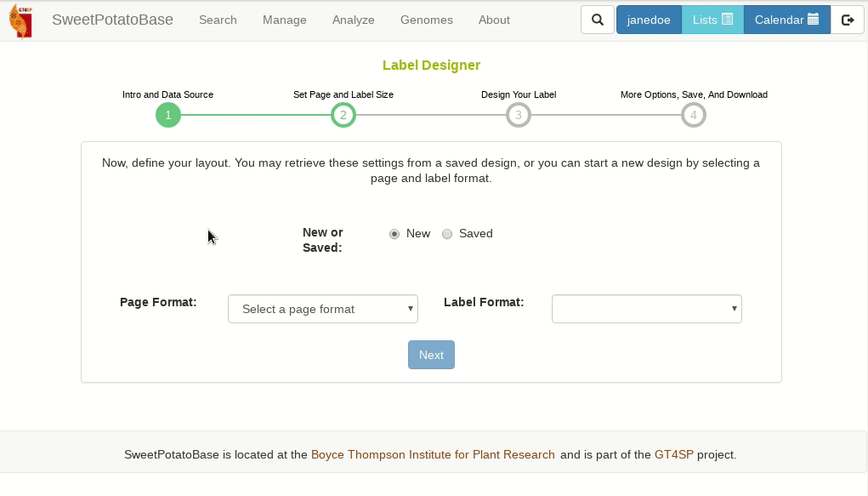Log out using the exit icon
The height and width of the screenshot is (496, 868).
coord(848,19)
